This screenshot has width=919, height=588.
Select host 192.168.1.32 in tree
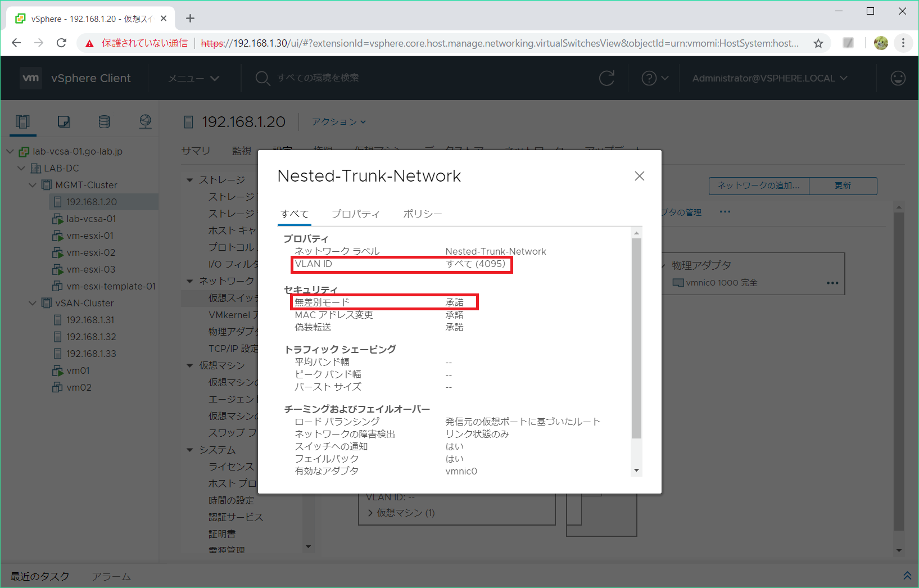(91, 337)
